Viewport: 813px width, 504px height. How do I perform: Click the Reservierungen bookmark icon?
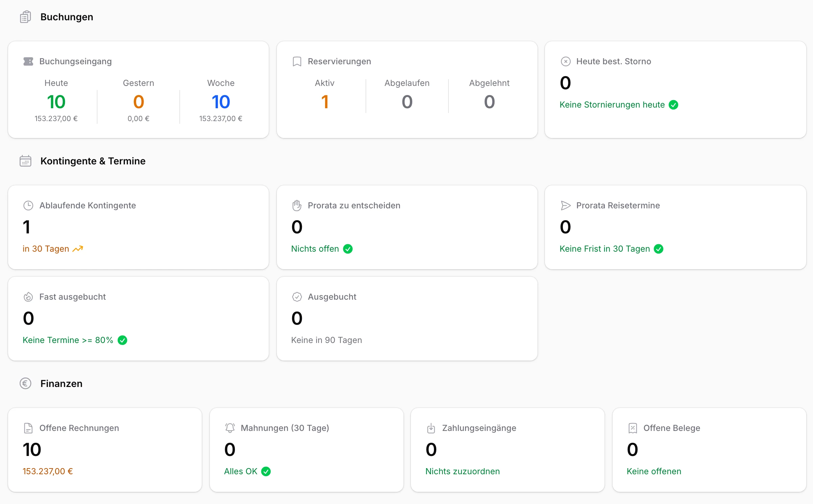coord(297,62)
